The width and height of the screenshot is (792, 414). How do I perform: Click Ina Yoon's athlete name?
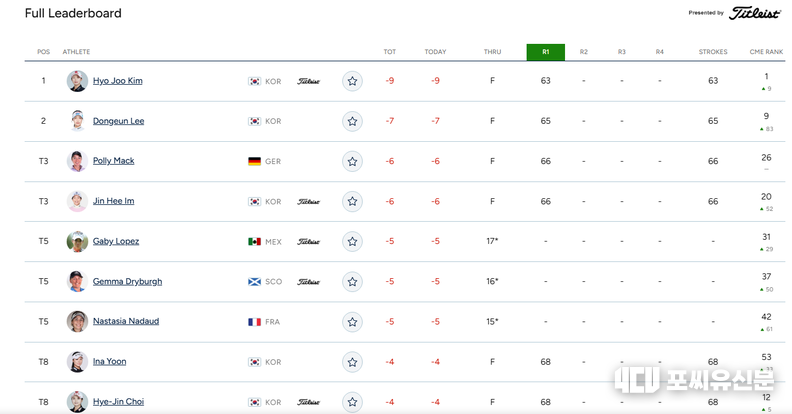(x=109, y=361)
